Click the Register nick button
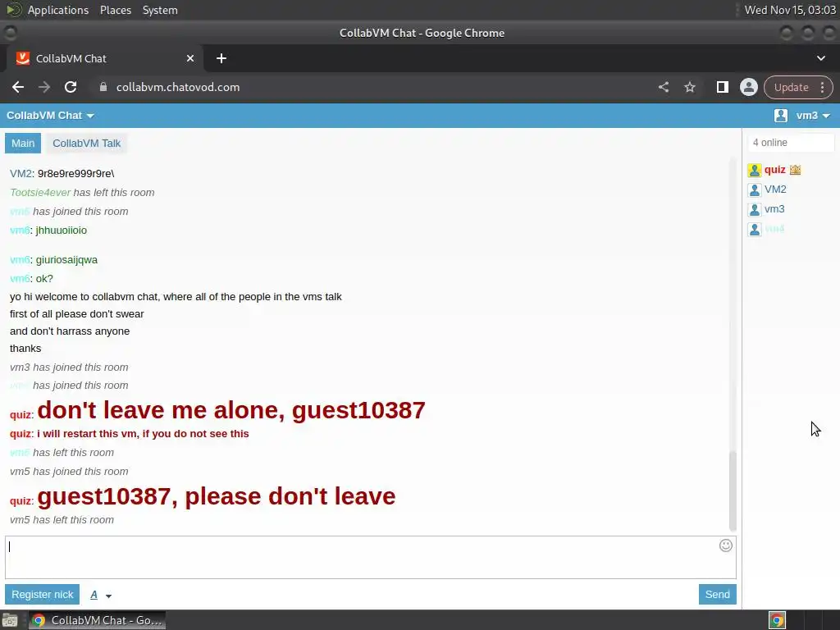Image resolution: width=840 pixels, height=630 pixels. 43,594
